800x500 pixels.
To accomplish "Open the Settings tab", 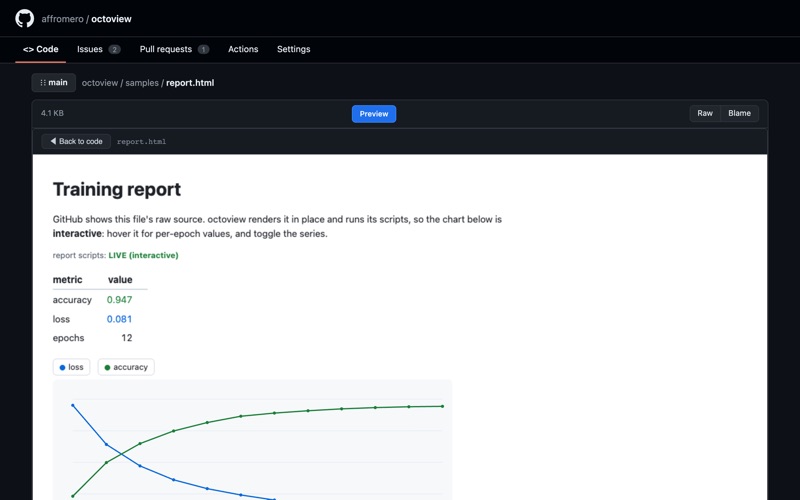I will coord(293,49).
